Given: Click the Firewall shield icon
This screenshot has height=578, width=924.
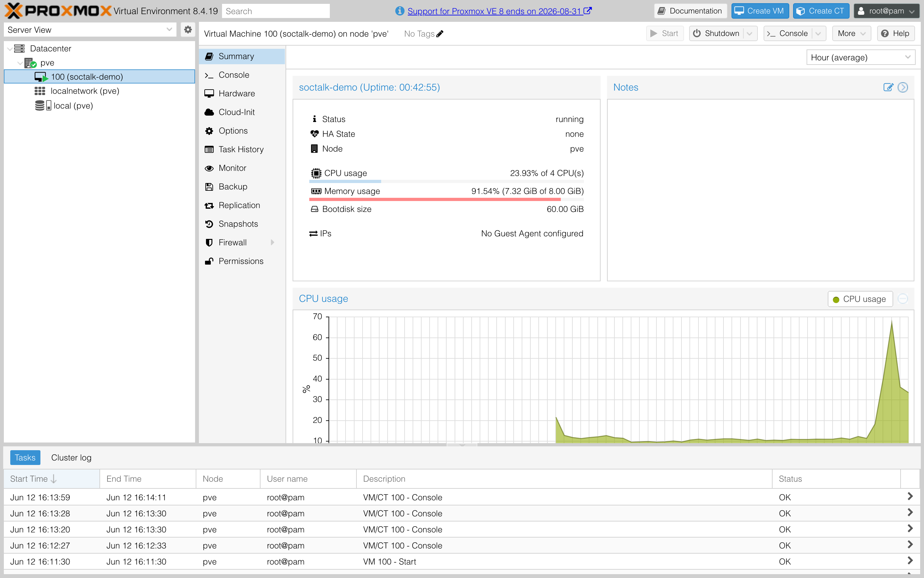Looking at the screenshot, I should pos(209,242).
